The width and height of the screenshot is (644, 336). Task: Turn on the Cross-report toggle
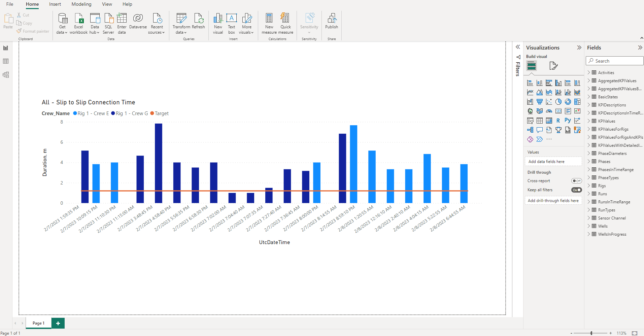(576, 181)
